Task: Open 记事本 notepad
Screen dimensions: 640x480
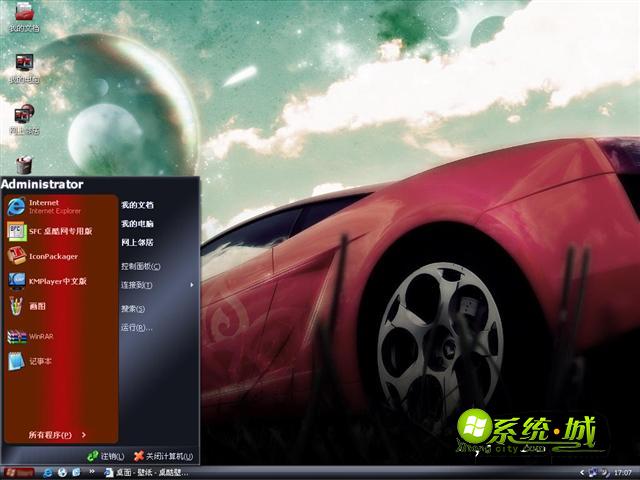Action: [40, 361]
